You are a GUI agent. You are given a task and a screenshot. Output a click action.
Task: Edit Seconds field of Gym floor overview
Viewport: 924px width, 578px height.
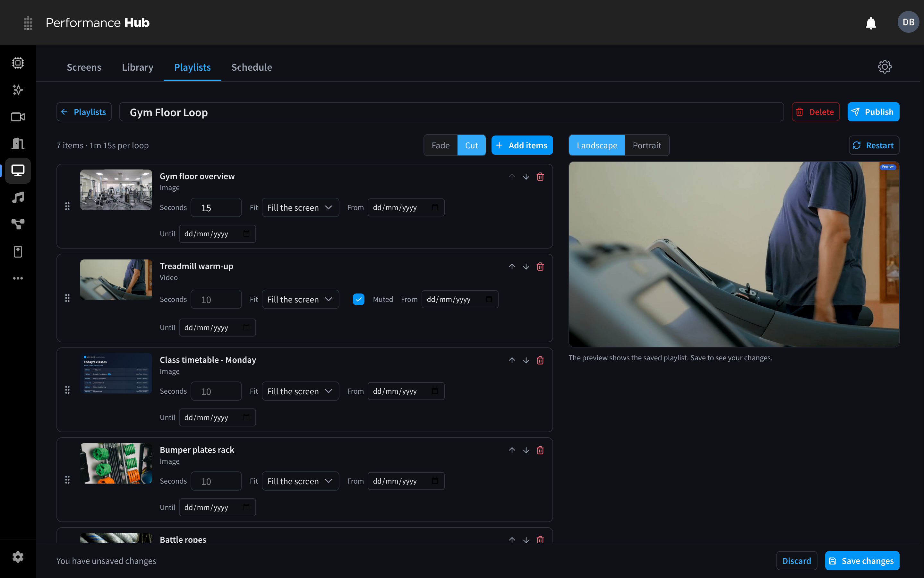coord(216,207)
